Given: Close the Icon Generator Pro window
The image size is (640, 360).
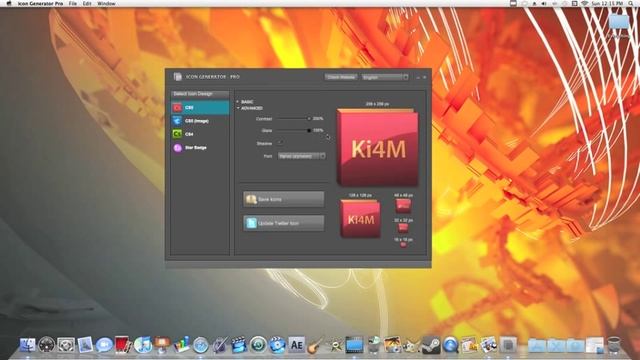Looking at the screenshot, I should (x=424, y=77).
